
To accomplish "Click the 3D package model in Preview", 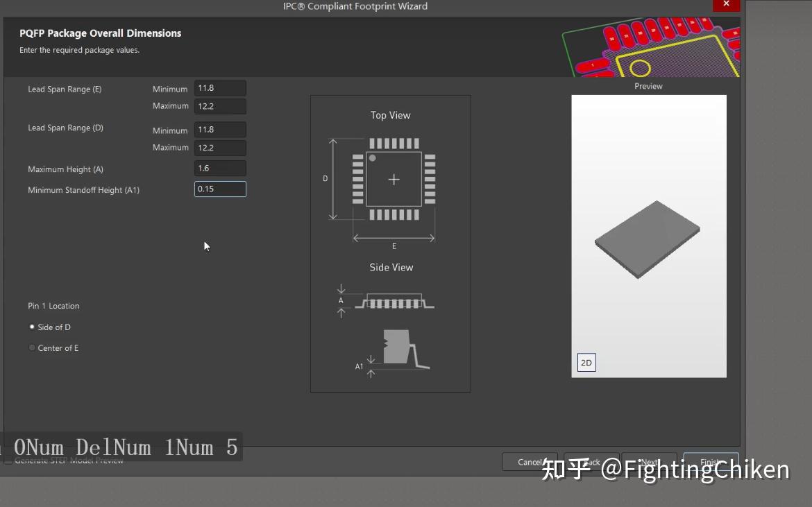I will pos(648,239).
